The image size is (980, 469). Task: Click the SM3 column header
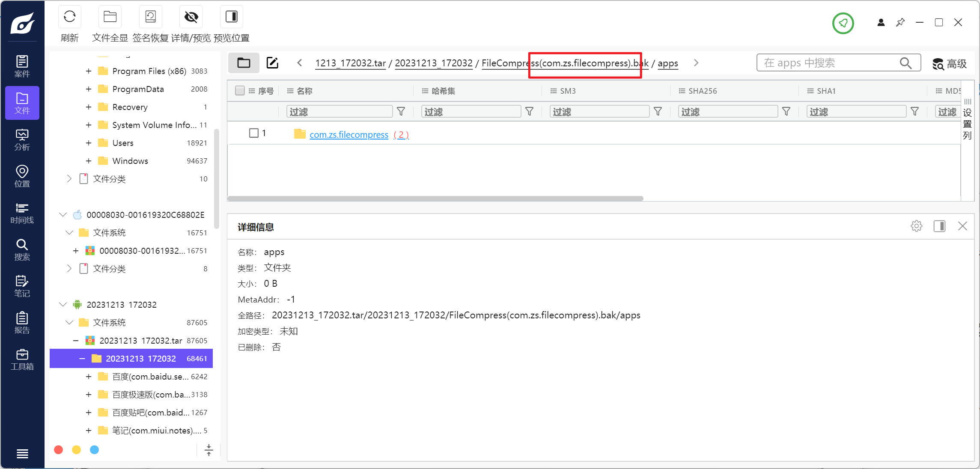(568, 91)
